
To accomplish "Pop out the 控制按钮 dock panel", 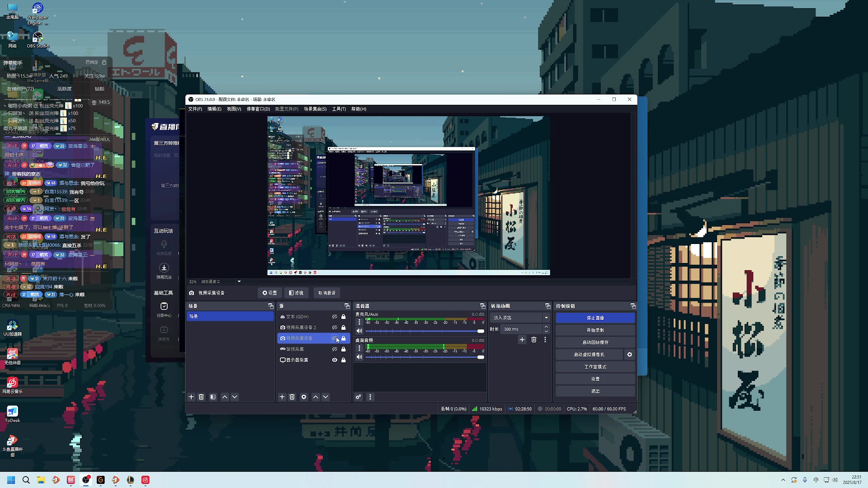I will click(x=633, y=306).
